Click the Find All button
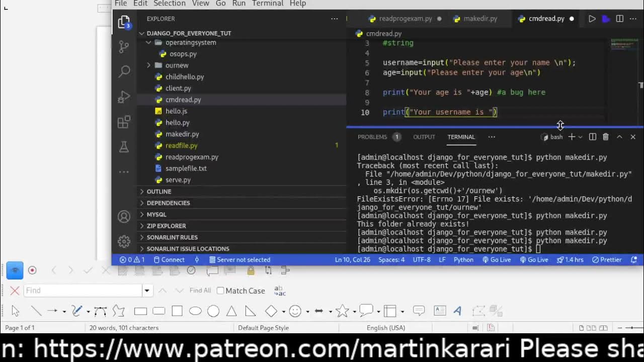644x362 pixels. tap(200, 291)
